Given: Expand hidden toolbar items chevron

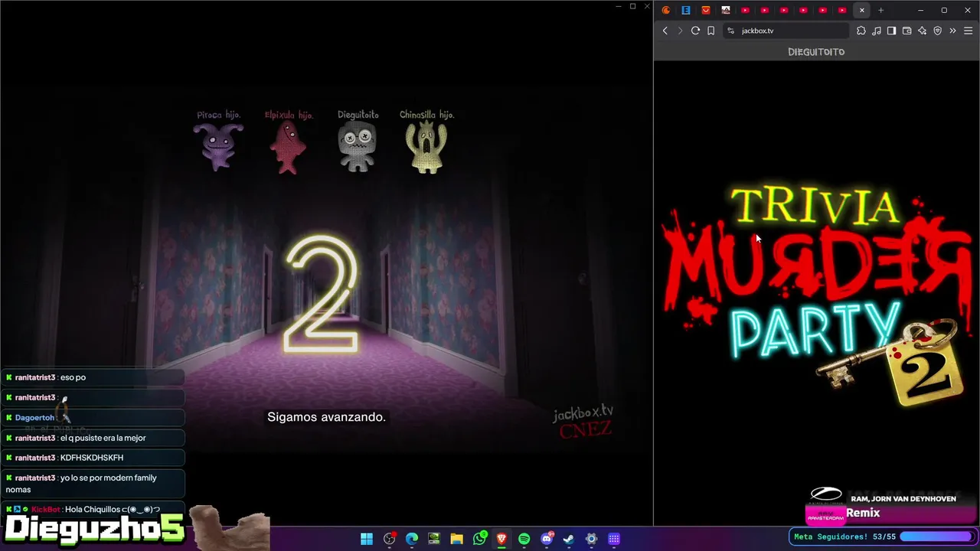Looking at the screenshot, I should click(x=953, y=31).
